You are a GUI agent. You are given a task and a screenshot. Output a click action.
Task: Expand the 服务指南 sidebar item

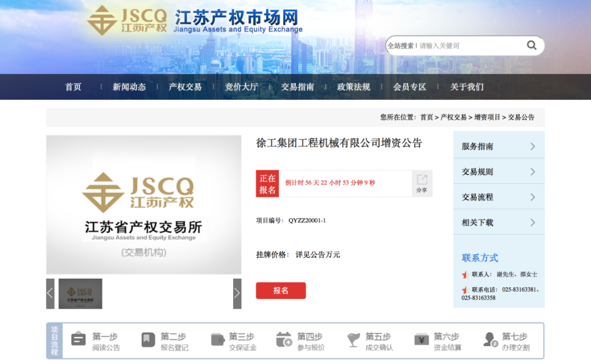point(499,146)
